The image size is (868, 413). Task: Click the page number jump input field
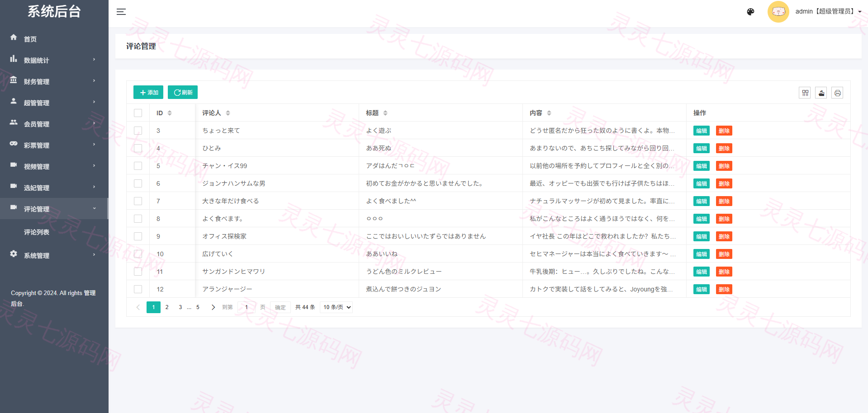247,307
